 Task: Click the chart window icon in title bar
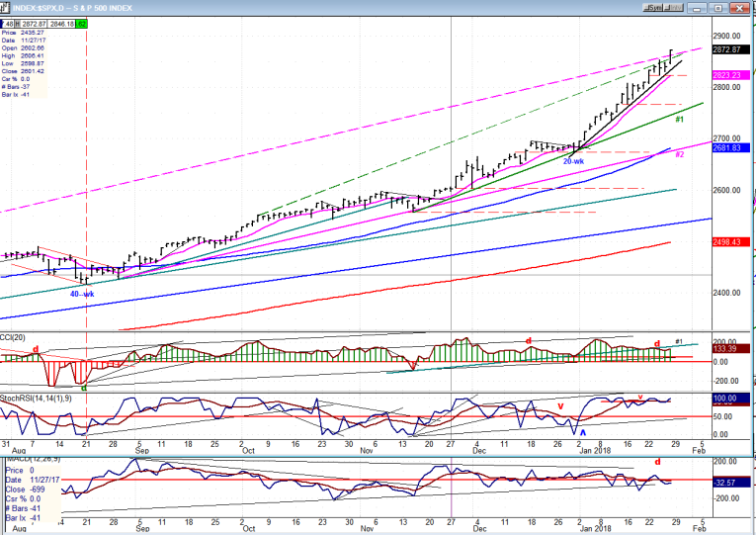click(6, 9)
